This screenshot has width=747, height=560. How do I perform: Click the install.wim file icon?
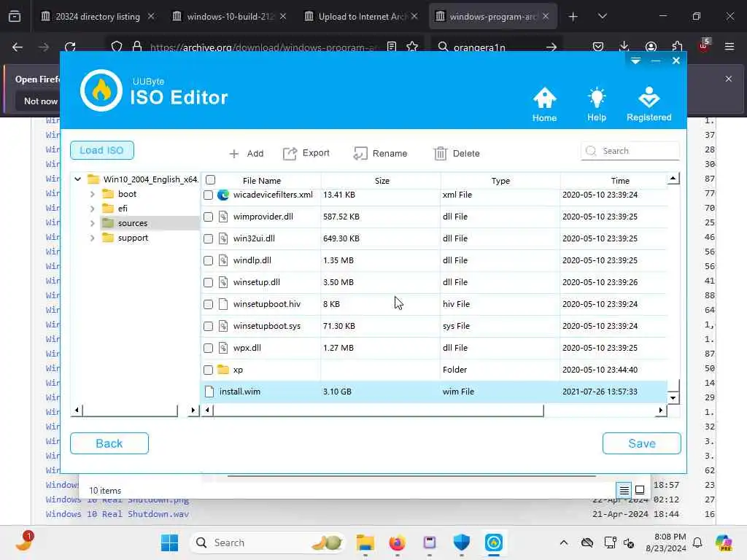coord(209,392)
